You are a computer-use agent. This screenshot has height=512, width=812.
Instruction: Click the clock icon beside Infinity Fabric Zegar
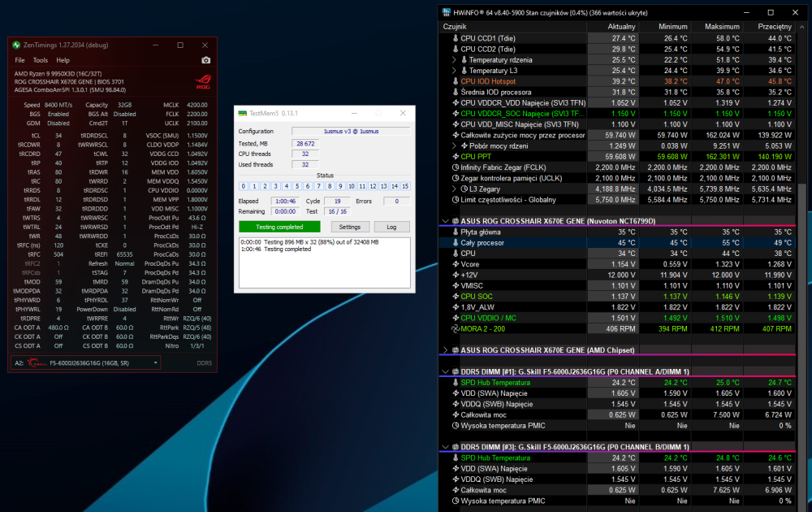coord(455,167)
